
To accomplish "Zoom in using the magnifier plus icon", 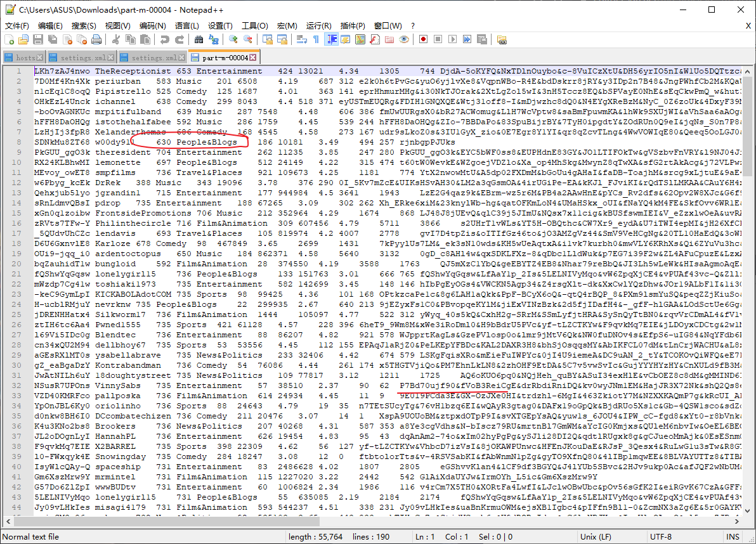I will (x=233, y=39).
